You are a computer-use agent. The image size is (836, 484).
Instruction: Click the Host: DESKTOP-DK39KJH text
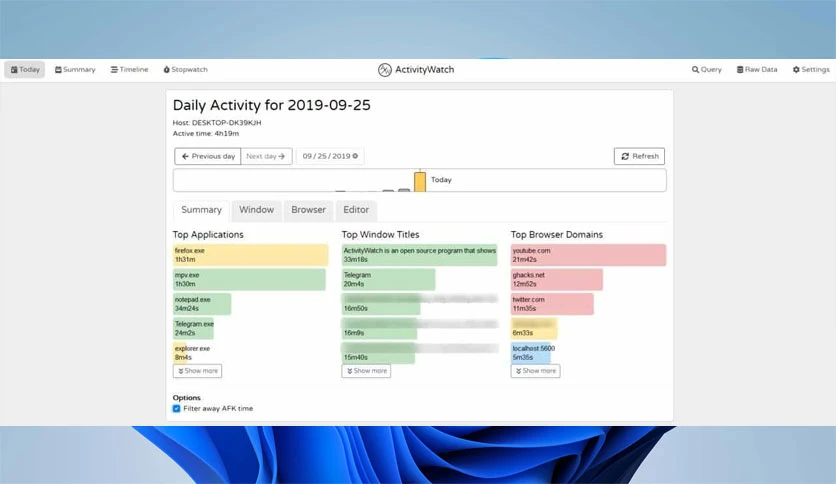coord(217,123)
